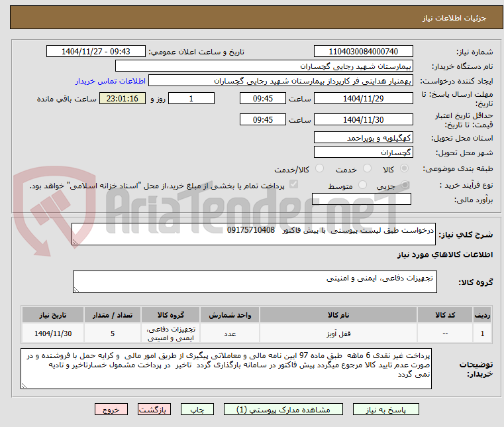
Task: Select the خدمت radio button
Action: [x=367, y=168]
